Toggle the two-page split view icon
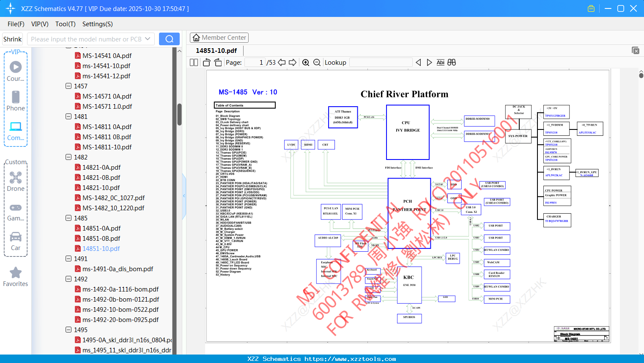The image size is (644, 363). (194, 63)
